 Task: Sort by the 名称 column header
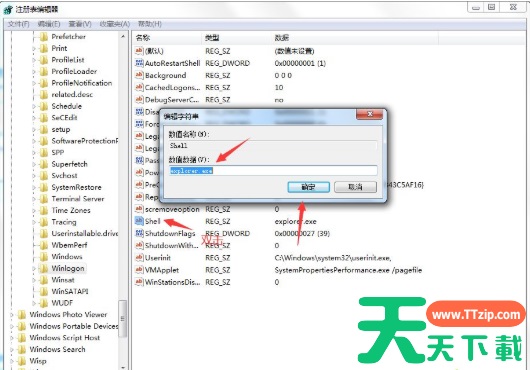[167, 38]
